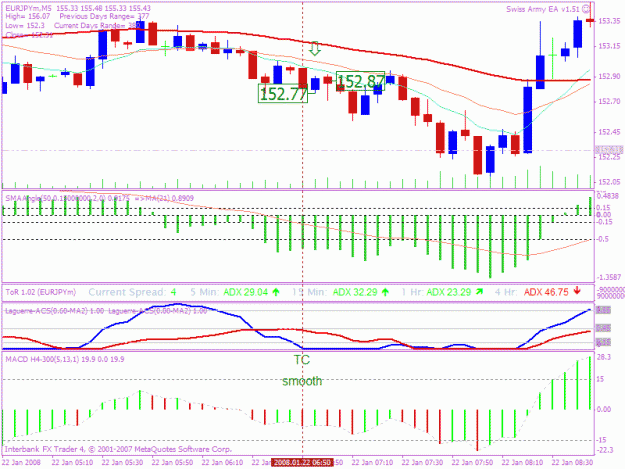
Task: Click the 0.4838 value on SMAAngle scale
Action: coord(609,196)
